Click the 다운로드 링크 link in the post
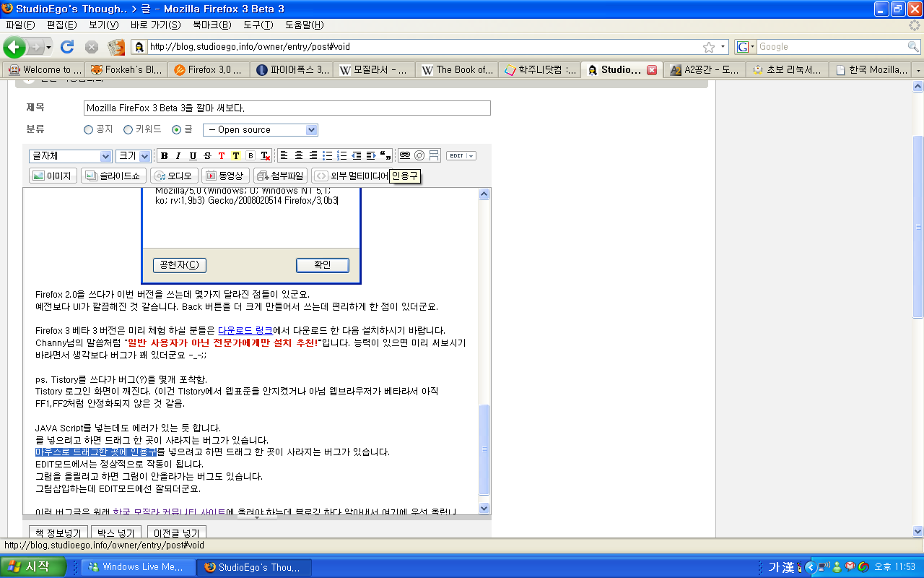 (245, 330)
